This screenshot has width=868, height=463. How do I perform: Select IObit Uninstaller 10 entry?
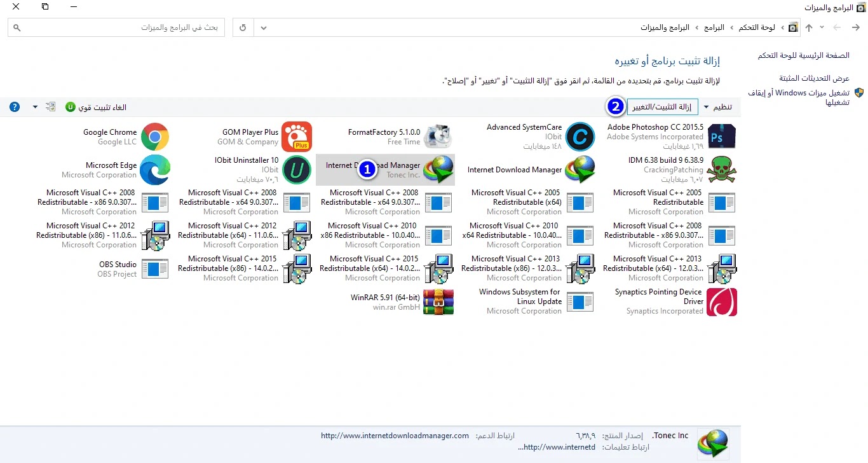(243, 170)
